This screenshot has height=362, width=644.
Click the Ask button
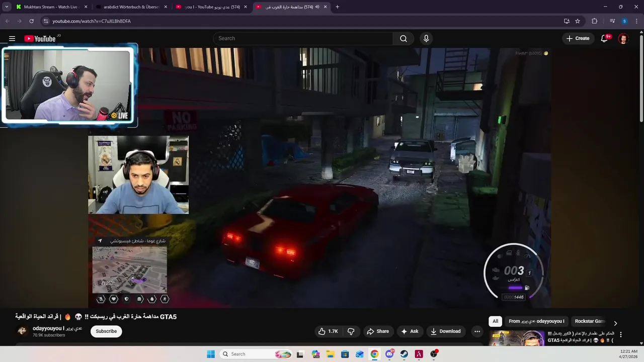click(x=410, y=331)
